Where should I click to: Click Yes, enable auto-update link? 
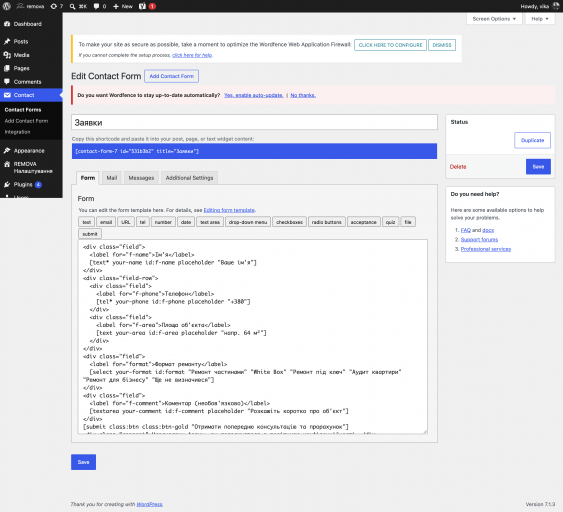(253, 95)
